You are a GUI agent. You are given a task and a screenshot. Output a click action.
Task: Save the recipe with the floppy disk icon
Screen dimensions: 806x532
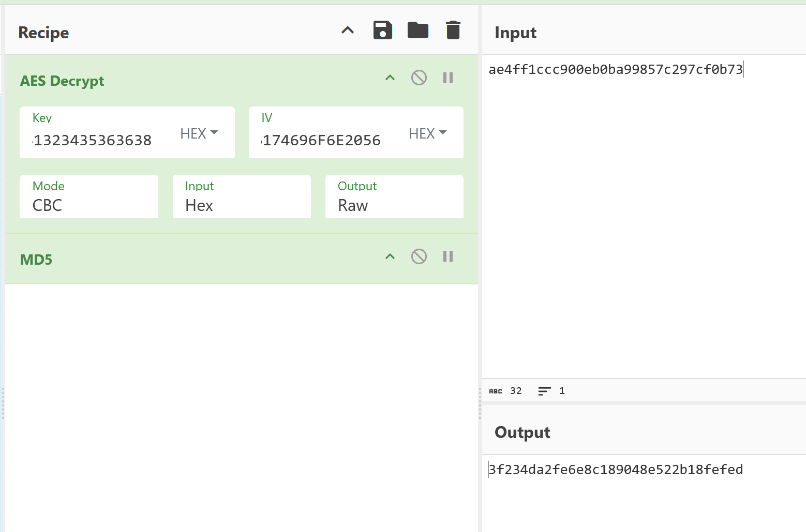point(383,31)
